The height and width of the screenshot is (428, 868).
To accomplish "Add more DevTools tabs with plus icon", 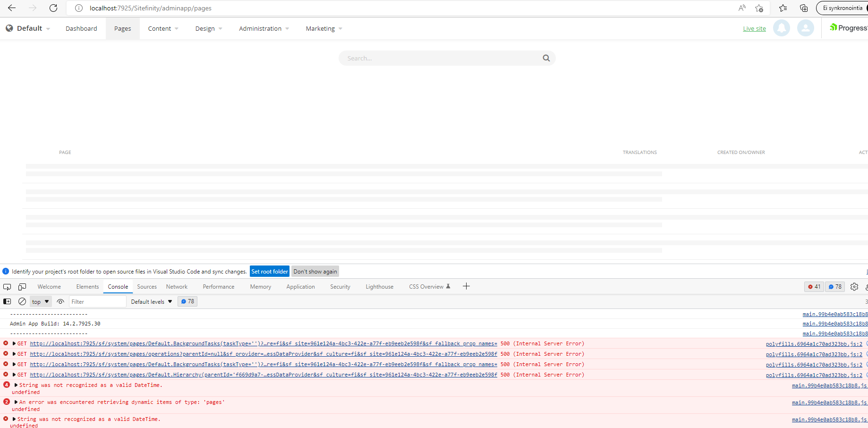I will (466, 286).
